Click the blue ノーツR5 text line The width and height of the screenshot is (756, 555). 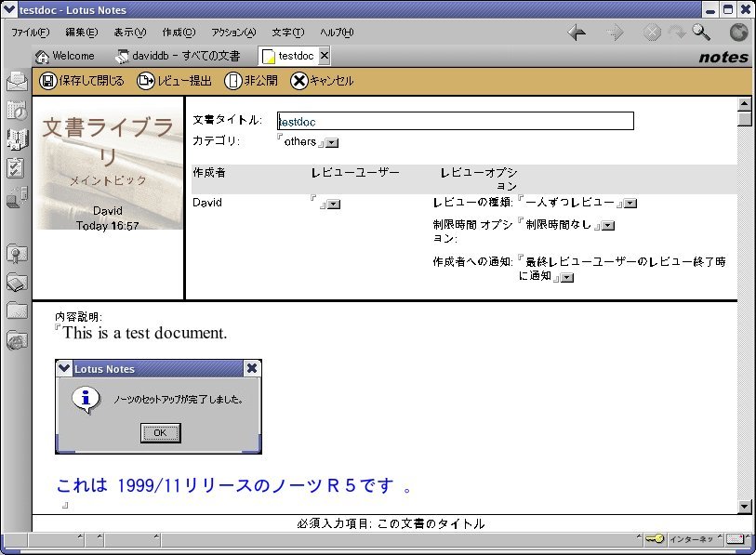[x=234, y=485]
